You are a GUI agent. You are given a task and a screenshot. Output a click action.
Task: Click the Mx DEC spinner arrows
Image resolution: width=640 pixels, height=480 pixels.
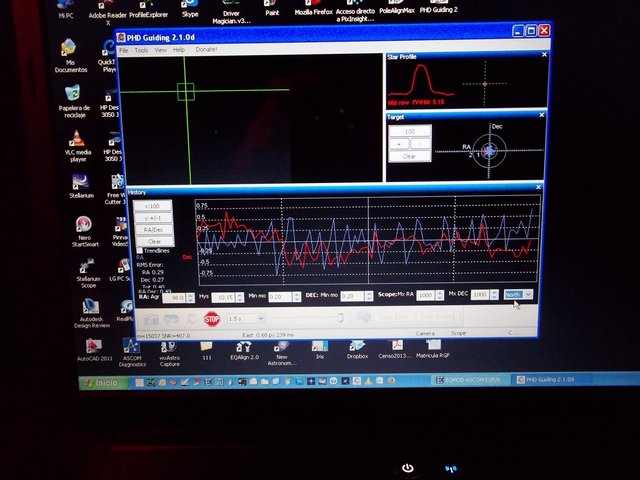(x=494, y=294)
